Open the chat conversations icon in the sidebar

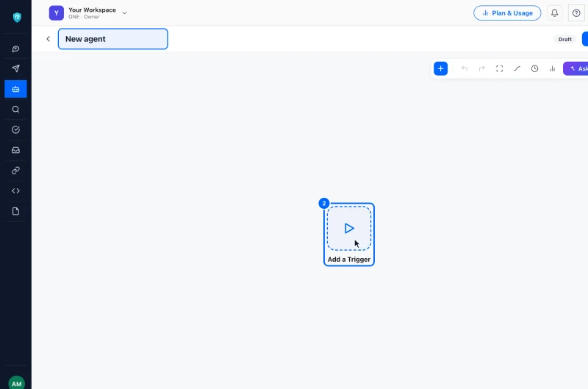point(15,49)
